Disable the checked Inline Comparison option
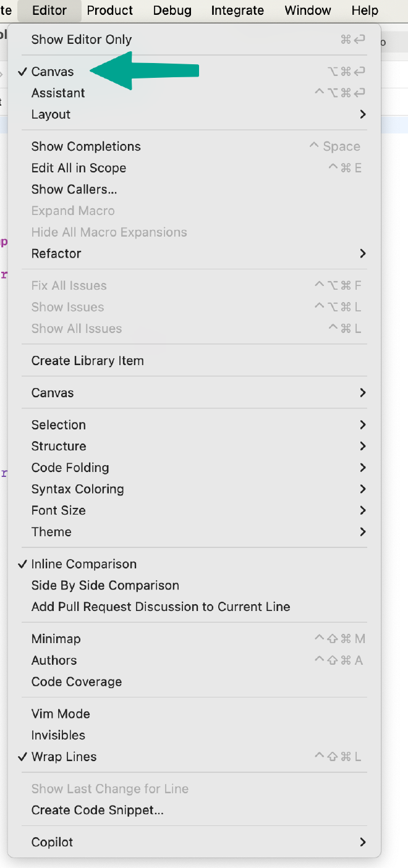Screen dimensions: 408x868 click(x=83, y=564)
